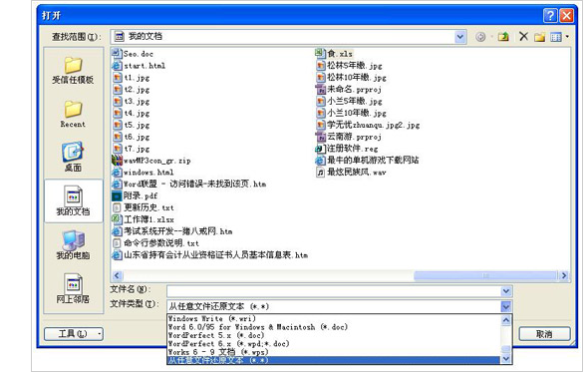The width and height of the screenshot is (588, 376).
Task: Click the file list left scroll arrow
Action: point(117,276)
